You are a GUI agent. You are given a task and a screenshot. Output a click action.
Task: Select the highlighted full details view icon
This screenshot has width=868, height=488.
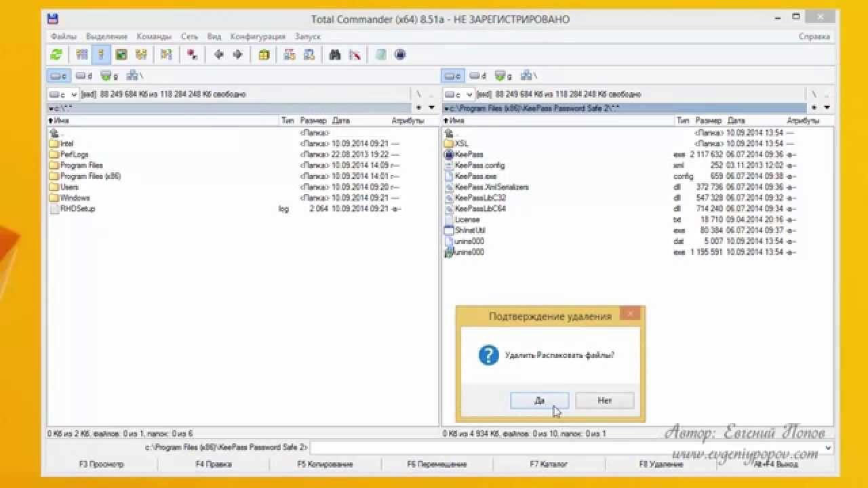[x=101, y=55]
